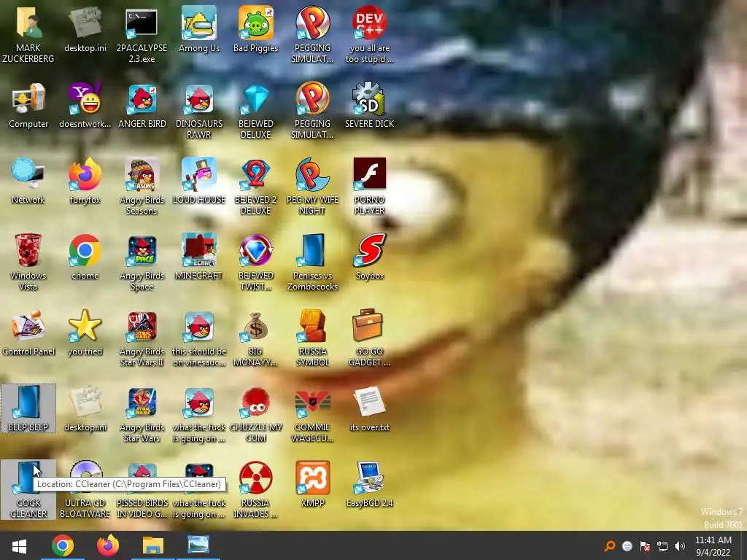Select the Soybox red S icon
The height and width of the screenshot is (560, 747).
tap(369, 251)
